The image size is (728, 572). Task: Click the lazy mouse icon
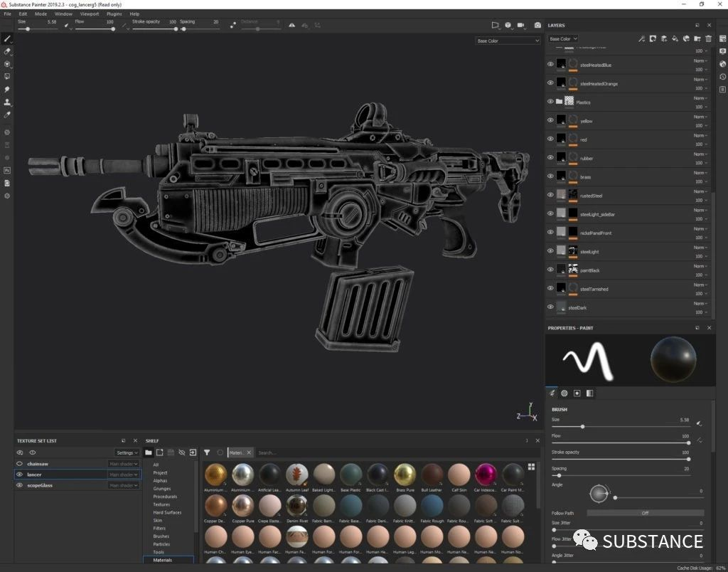[x=232, y=25]
